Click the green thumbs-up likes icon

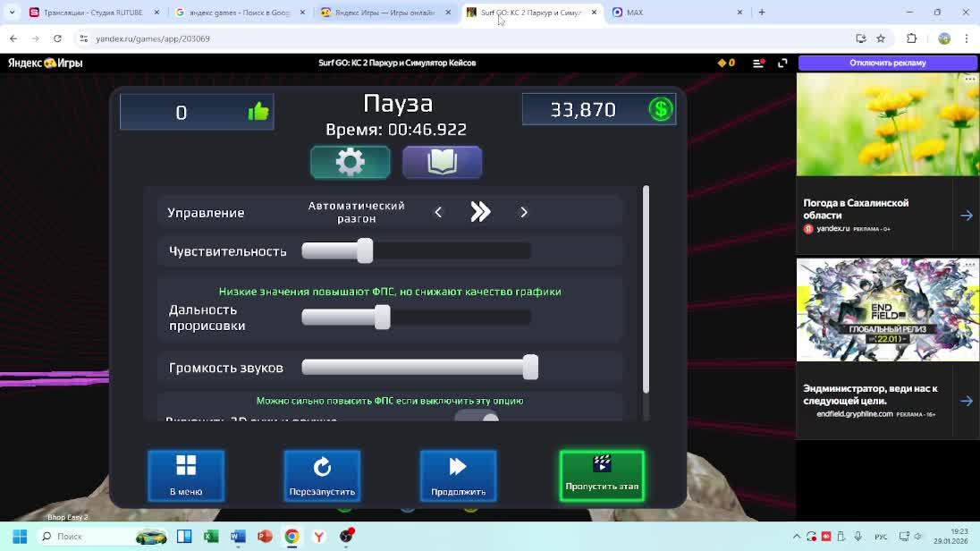(258, 112)
